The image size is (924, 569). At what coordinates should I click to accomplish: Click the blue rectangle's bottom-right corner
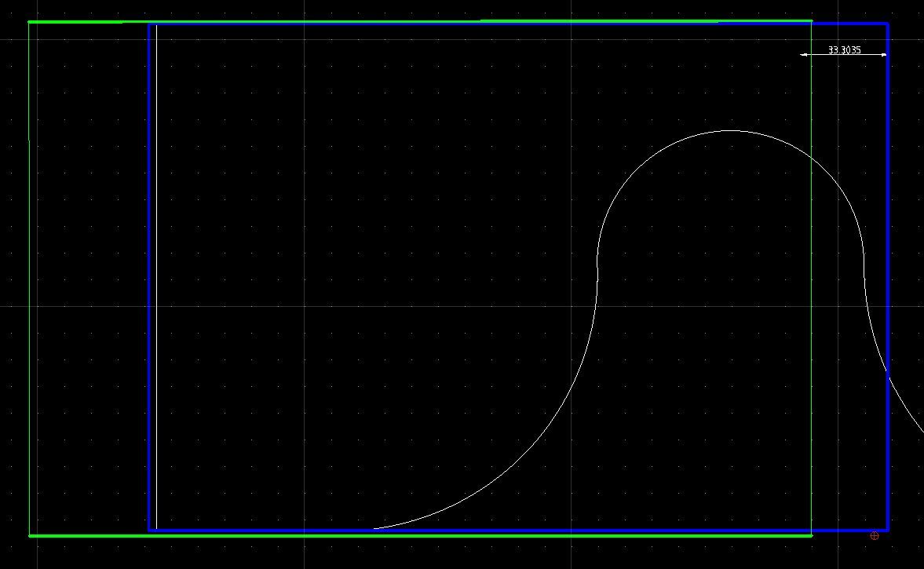click(888, 531)
